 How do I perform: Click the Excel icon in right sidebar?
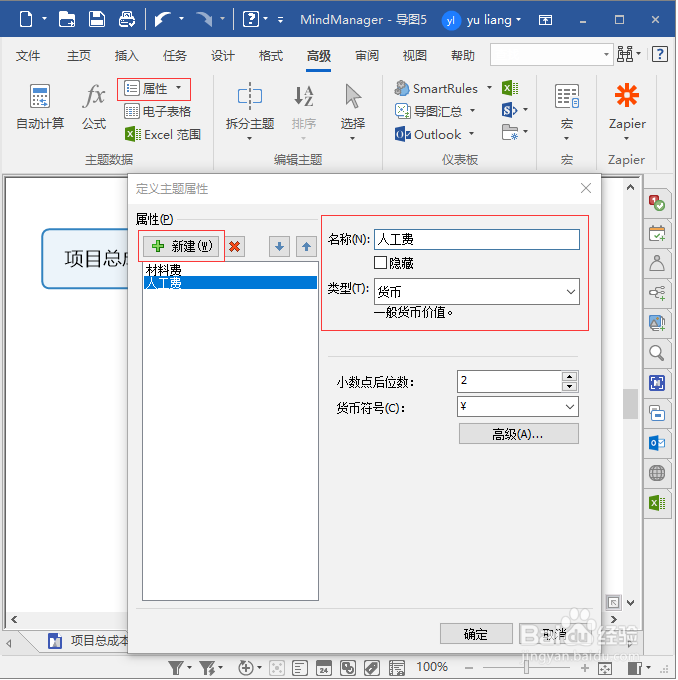657,503
